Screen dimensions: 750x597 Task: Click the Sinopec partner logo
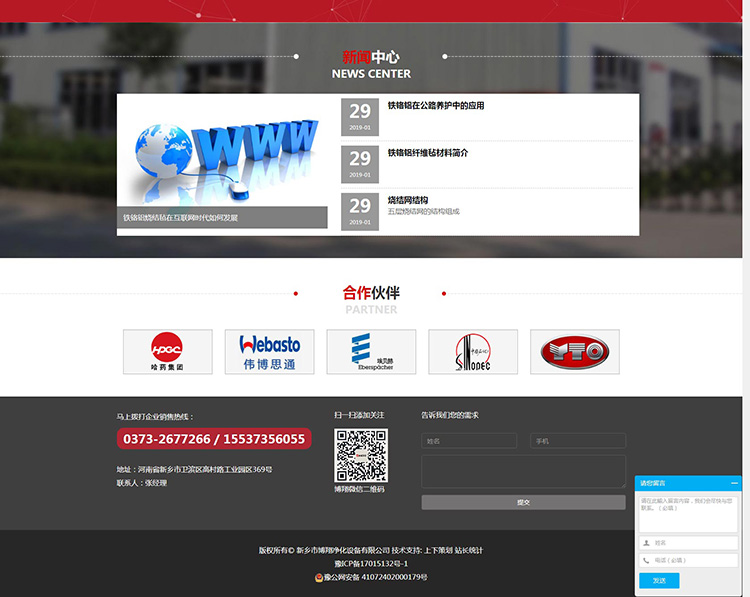473,352
